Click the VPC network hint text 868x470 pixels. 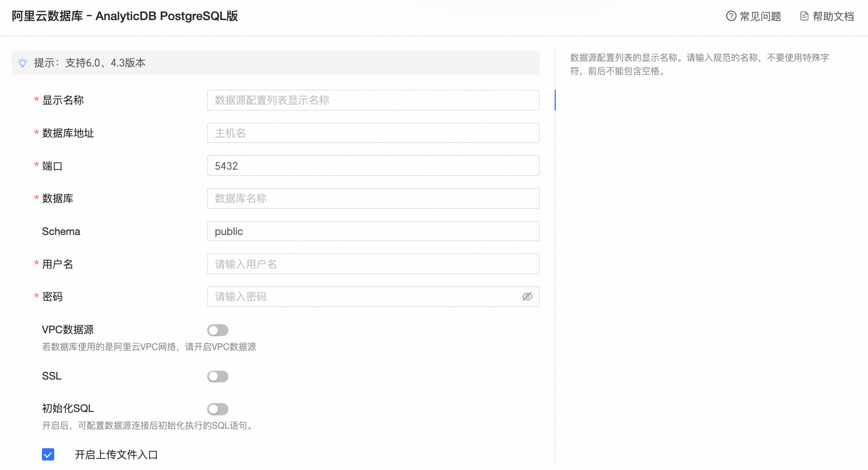point(149,347)
